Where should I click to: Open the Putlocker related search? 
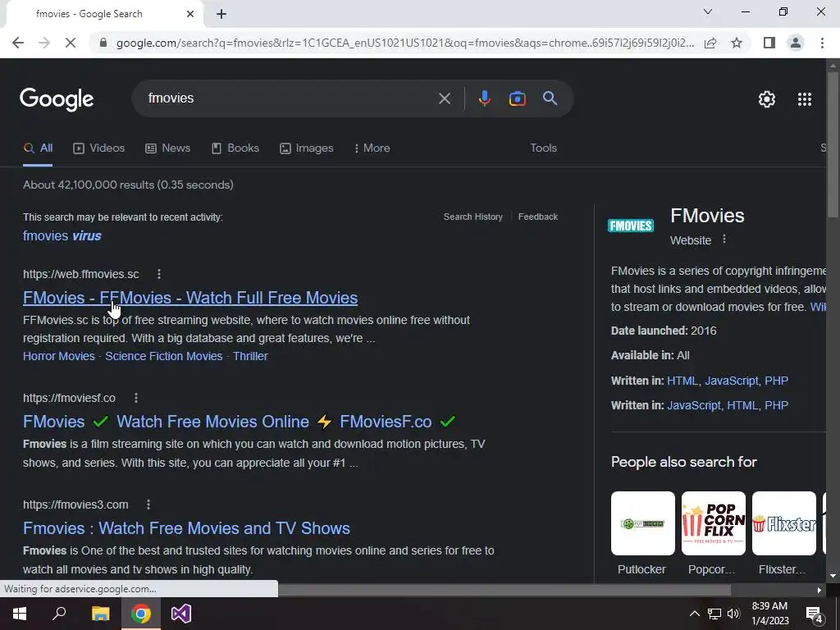(642, 533)
